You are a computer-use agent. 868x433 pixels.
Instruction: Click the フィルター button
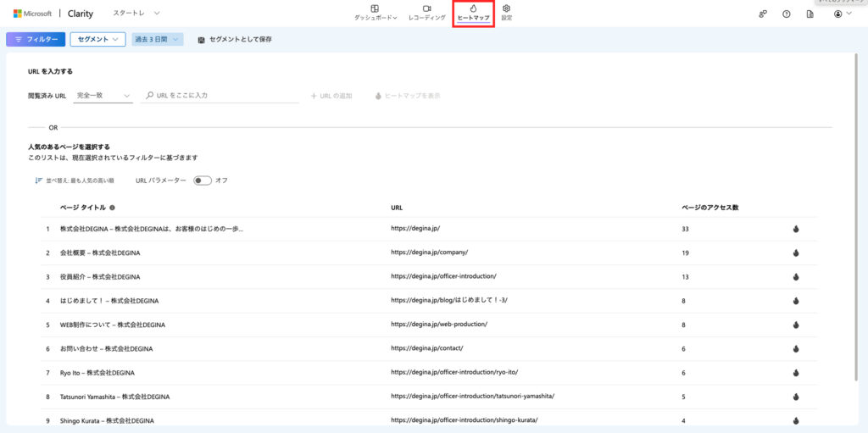coord(35,40)
